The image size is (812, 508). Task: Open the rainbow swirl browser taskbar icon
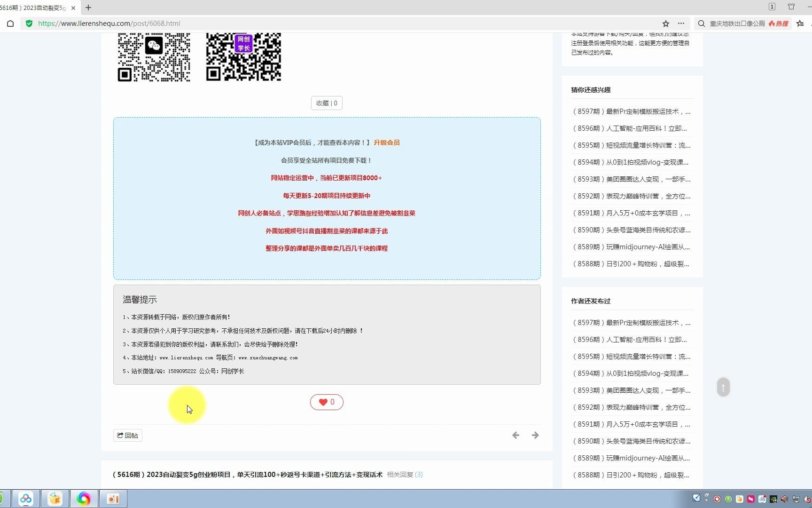point(84,499)
